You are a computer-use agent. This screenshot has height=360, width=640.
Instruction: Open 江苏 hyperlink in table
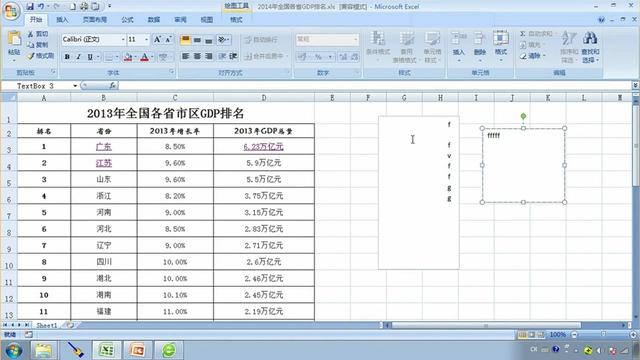104,163
